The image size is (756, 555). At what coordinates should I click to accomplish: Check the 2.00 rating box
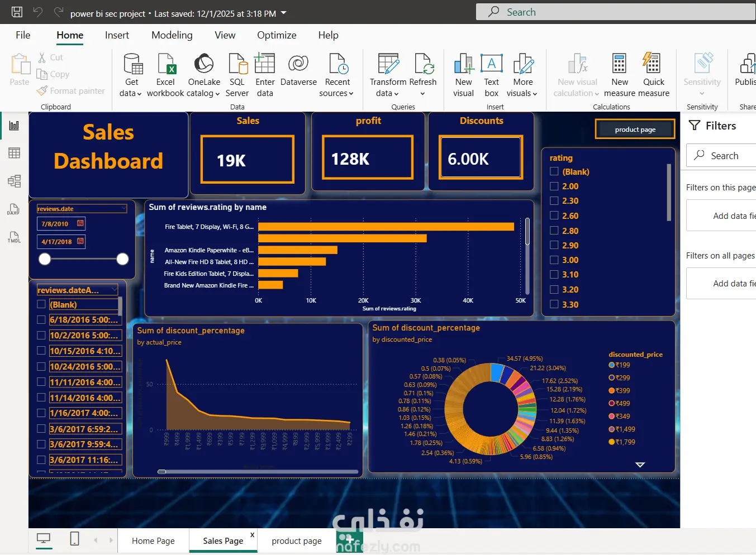pos(554,186)
